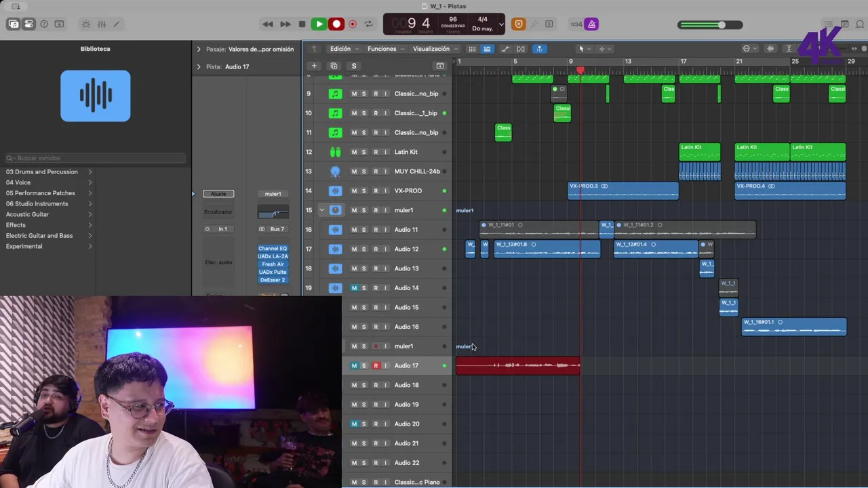Toggle the Library panel icon

pos(14,24)
